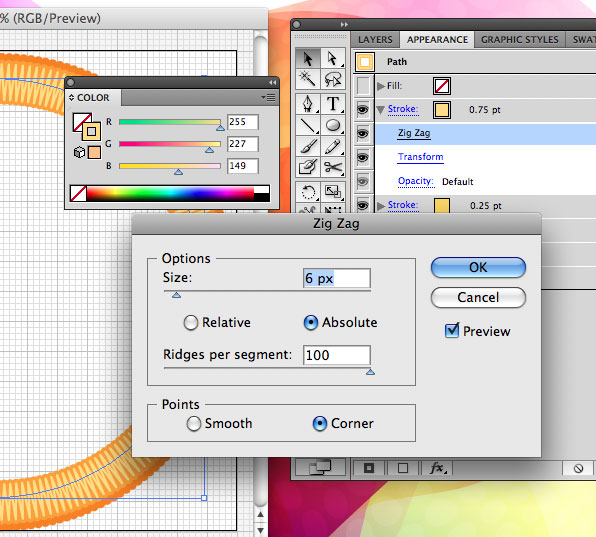Open the Opacity link
Viewport: 596px width, 537px height.
point(415,181)
